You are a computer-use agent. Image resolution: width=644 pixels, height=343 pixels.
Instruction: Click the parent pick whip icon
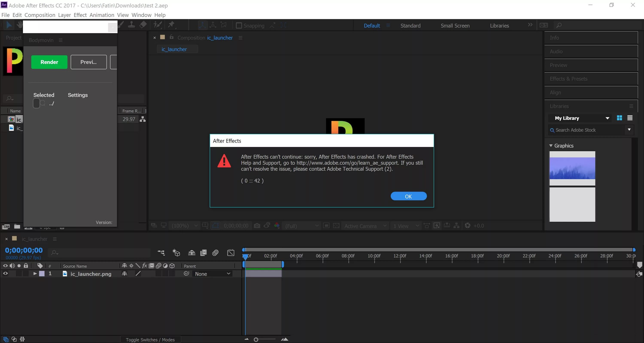point(186,273)
